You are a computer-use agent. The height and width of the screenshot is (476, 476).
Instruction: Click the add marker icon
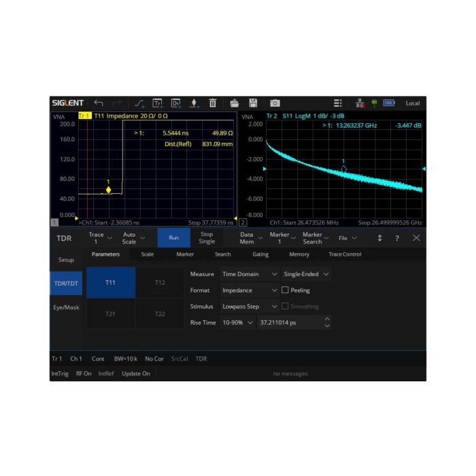coord(194,103)
